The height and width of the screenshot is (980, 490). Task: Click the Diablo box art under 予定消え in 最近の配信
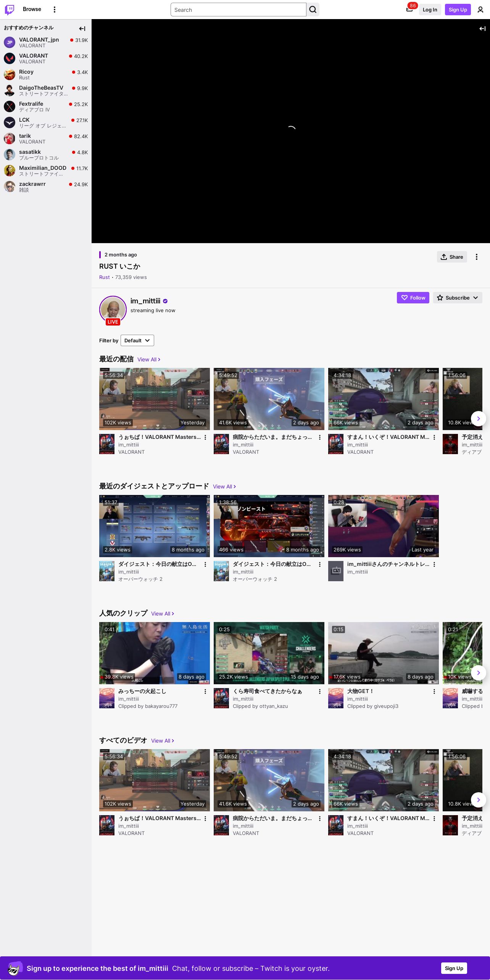[450, 444]
